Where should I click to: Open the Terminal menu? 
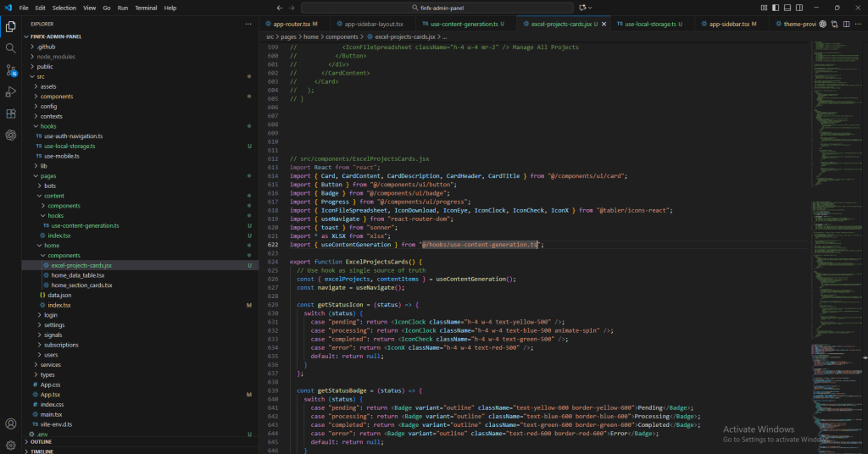(145, 8)
